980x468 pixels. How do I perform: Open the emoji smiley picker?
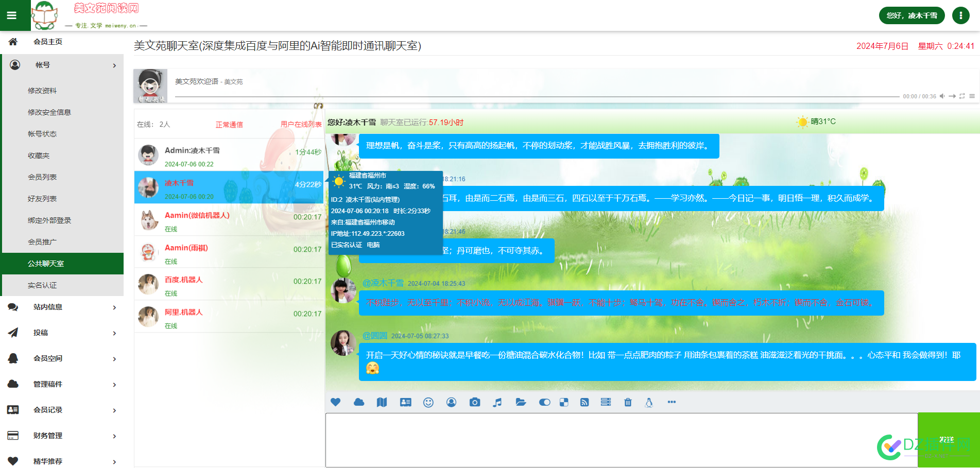[428, 402]
